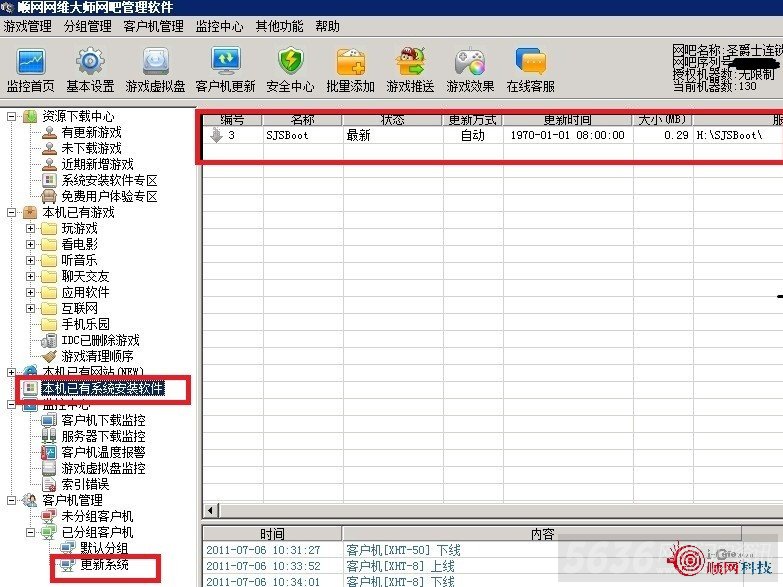Click the icon beside 未分组客户机

[x=49, y=516]
